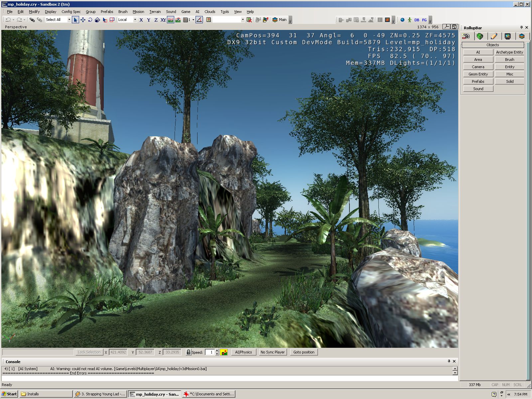532x399 pixels.
Task: Expand the grid size dropdown arrow
Action: [193, 20]
